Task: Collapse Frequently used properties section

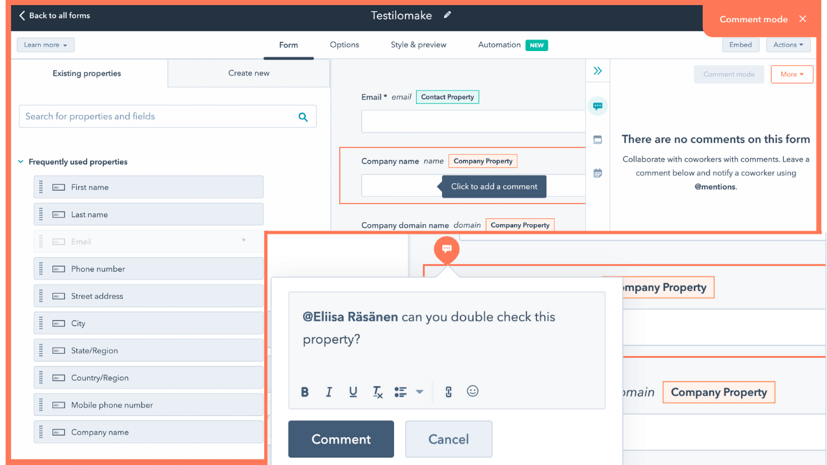Action: [x=21, y=162]
